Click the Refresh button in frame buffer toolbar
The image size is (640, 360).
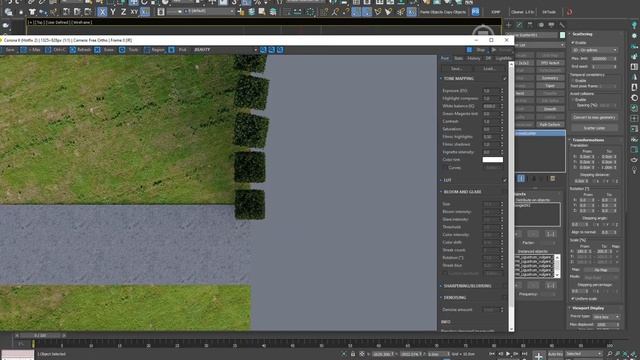81,50
